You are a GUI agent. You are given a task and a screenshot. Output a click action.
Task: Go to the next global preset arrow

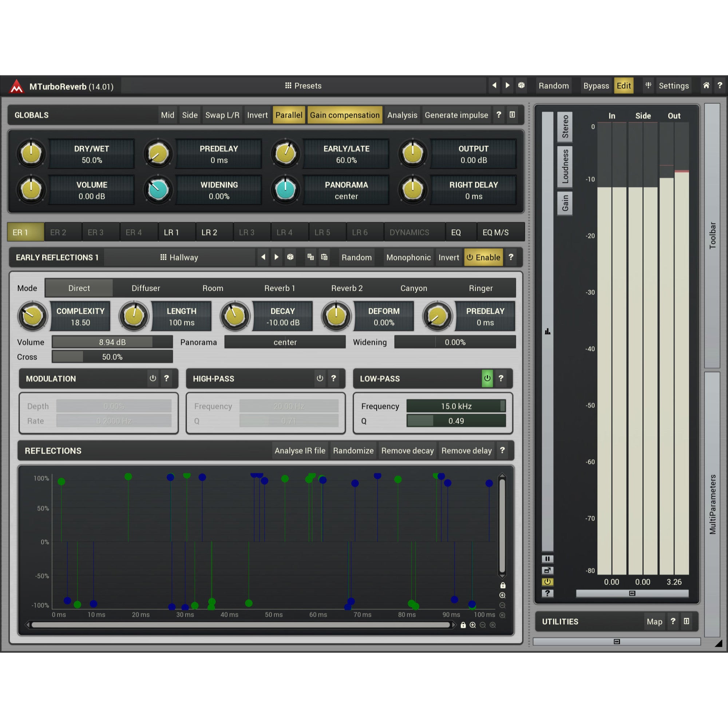pos(507,86)
